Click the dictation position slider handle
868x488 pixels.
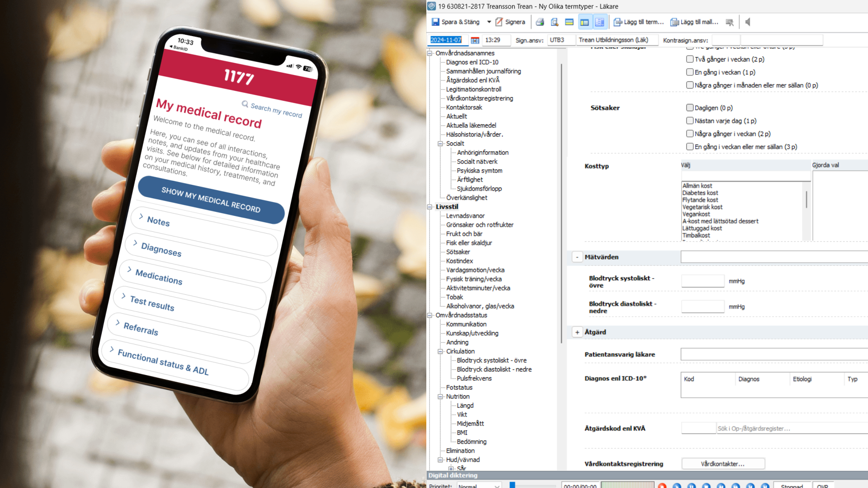(512, 485)
